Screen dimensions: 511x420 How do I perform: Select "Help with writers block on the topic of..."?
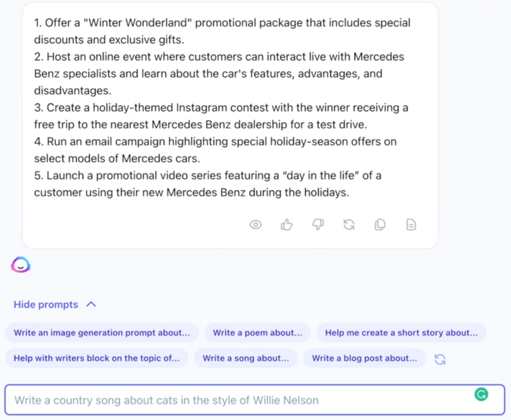pyautogui.click(x=97, y=358)
